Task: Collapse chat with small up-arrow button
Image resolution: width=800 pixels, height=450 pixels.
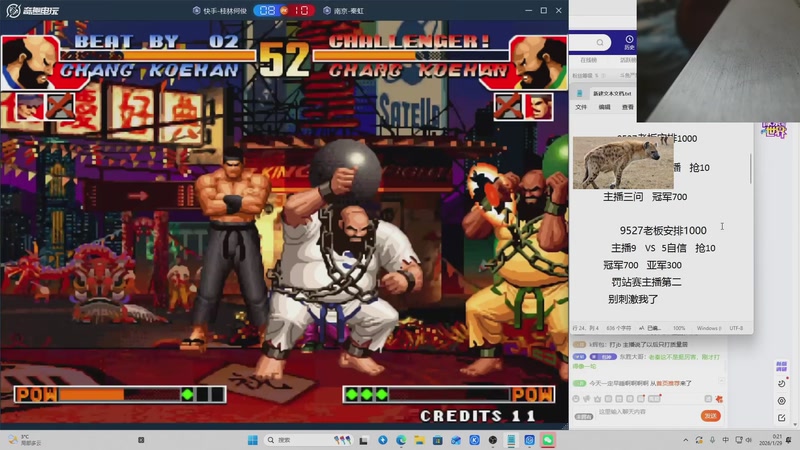Action: pos(721,380)
